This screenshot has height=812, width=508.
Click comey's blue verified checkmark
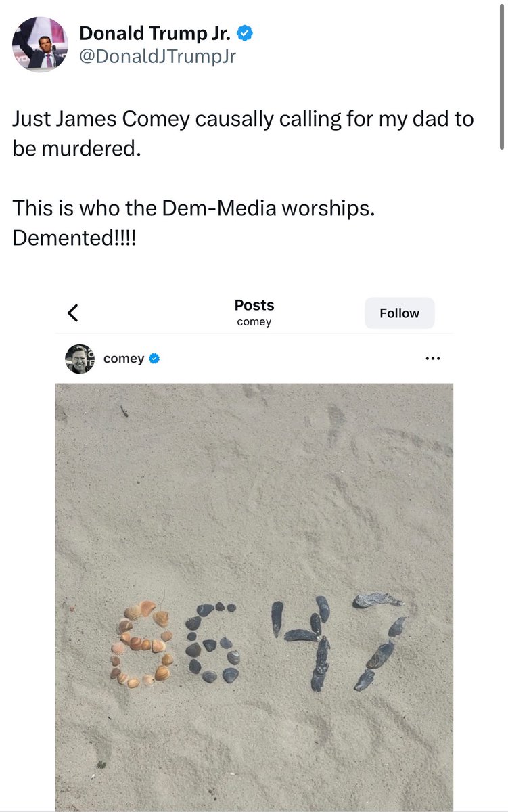click(x=153, y=359)
